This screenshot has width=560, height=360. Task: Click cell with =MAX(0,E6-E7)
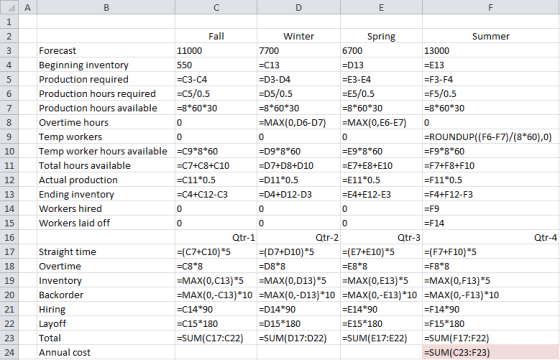pos(381,122)
